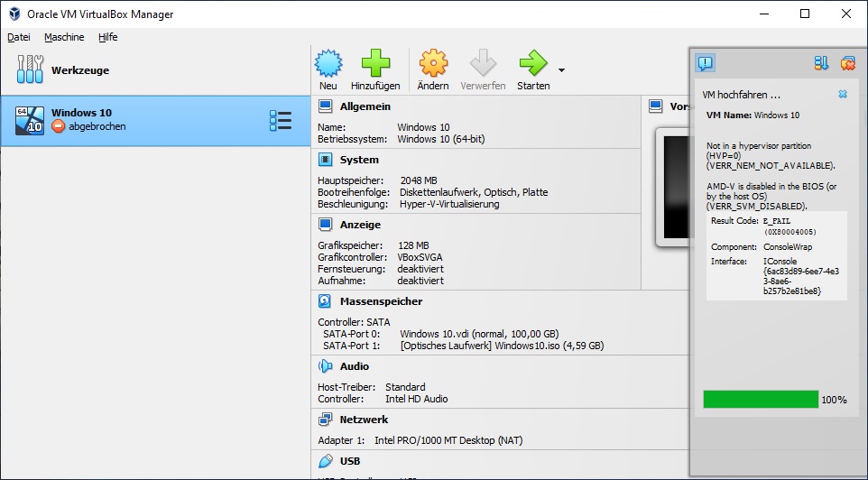Click the Bootreihenfolge 'Diskettenlaufwerk, Optisch, Platte' value
The width and height of the screenshot is (868, 480).
pyautogui.click(x=474, y=193)
